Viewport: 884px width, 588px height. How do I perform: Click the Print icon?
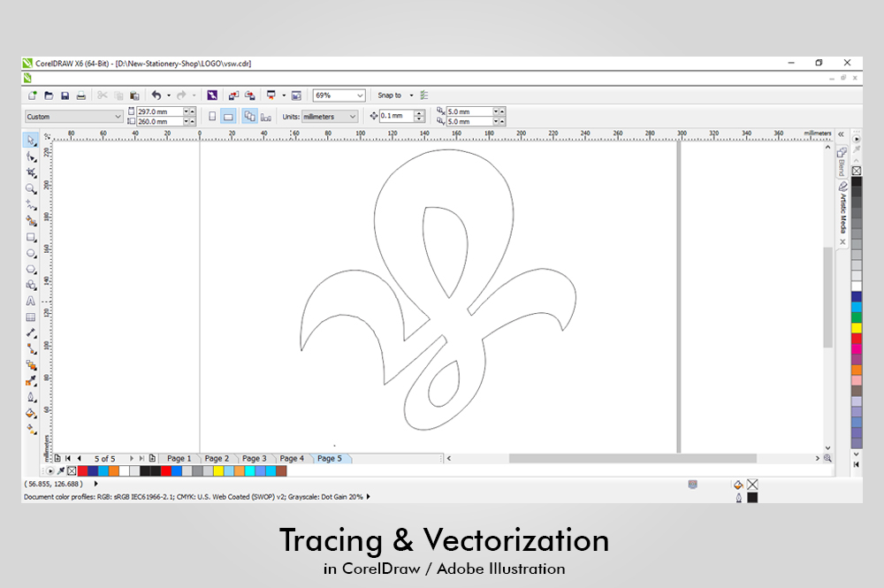[x=80, y=95]
